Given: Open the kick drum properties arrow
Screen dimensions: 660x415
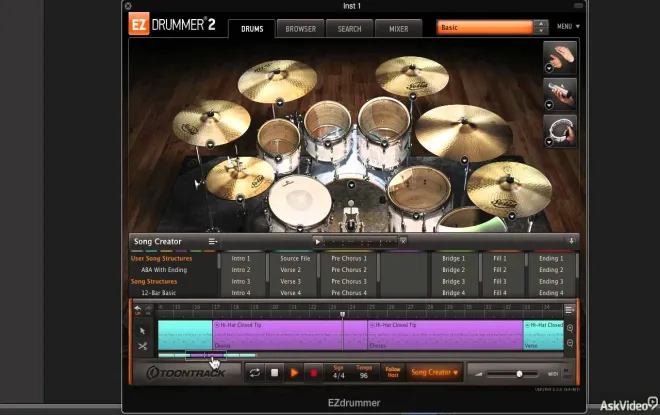Looking at the screenshot, I should tap(351, 185).
